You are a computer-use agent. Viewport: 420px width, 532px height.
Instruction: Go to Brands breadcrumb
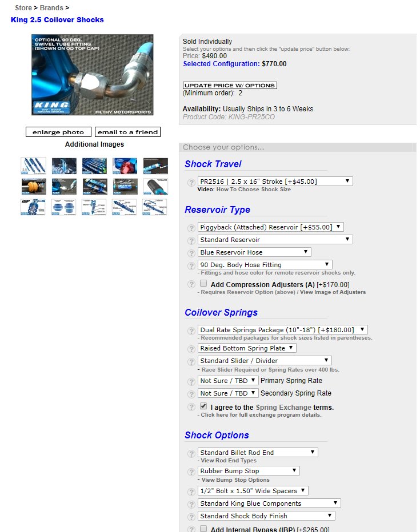[x=51, y=8]
